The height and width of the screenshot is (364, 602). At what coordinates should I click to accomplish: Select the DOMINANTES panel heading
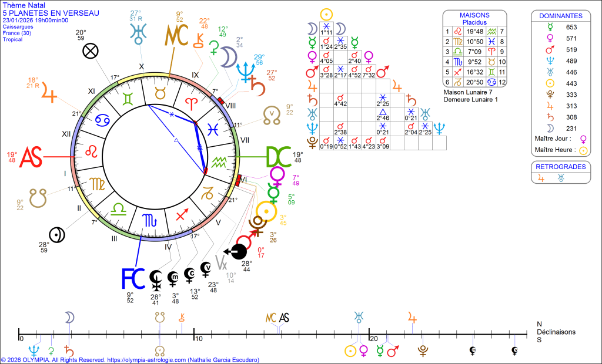pos(560,16)
